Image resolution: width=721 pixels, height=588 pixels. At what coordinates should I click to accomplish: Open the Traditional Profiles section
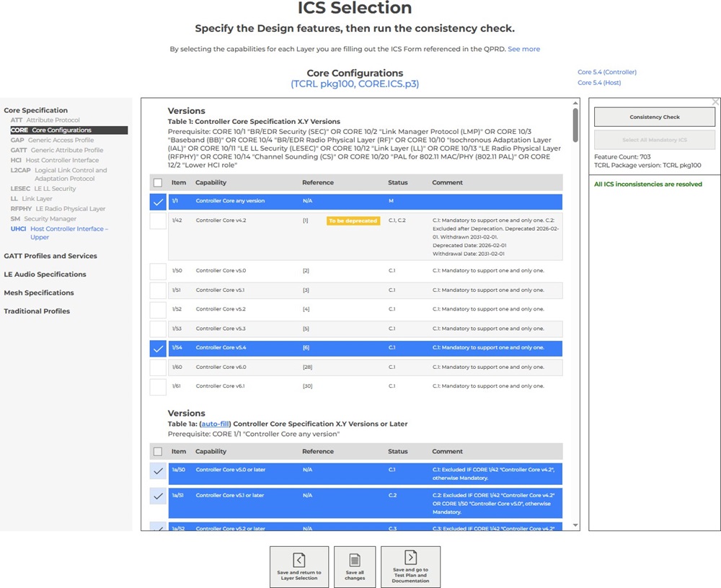(37, 311)
